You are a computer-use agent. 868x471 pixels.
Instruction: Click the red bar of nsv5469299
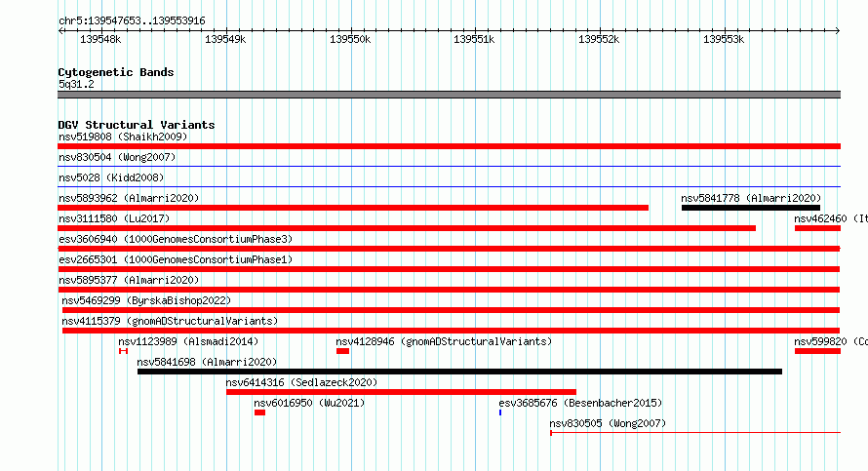[452, 310]
